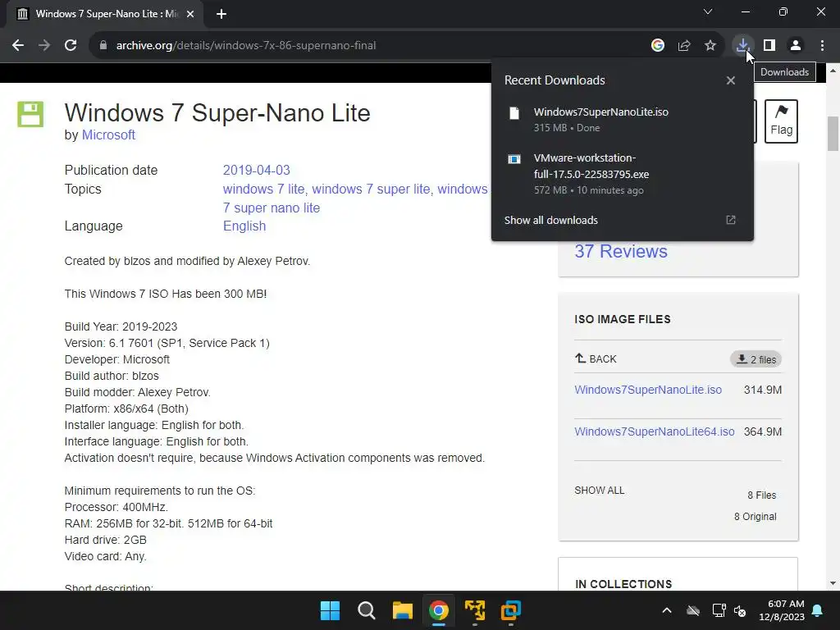Click the 8 Original files link
The width and height of the screenshot is (840, 630).
755,517
